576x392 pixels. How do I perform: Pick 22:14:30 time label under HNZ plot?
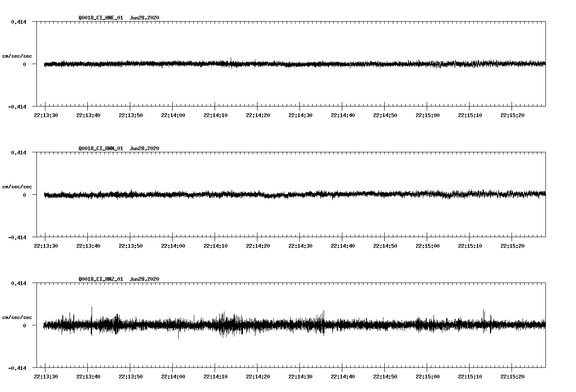click(300, 377)
